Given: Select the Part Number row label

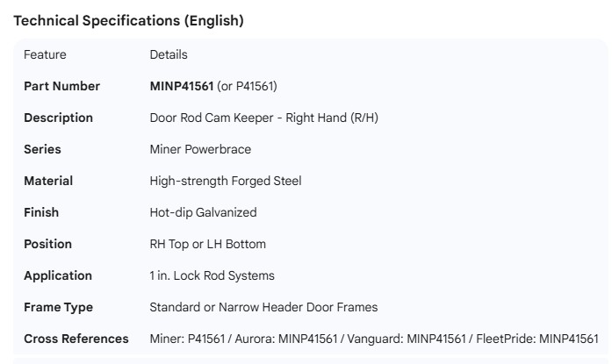Looking at the screenshot, I should click(x=61, y=86).
